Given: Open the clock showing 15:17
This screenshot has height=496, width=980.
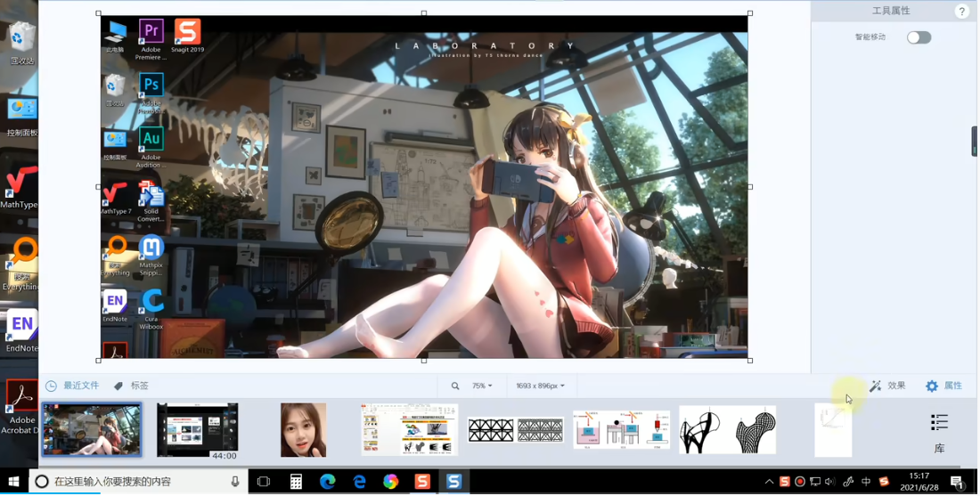Looking at the screenshot, I should [x=919, y=482].
